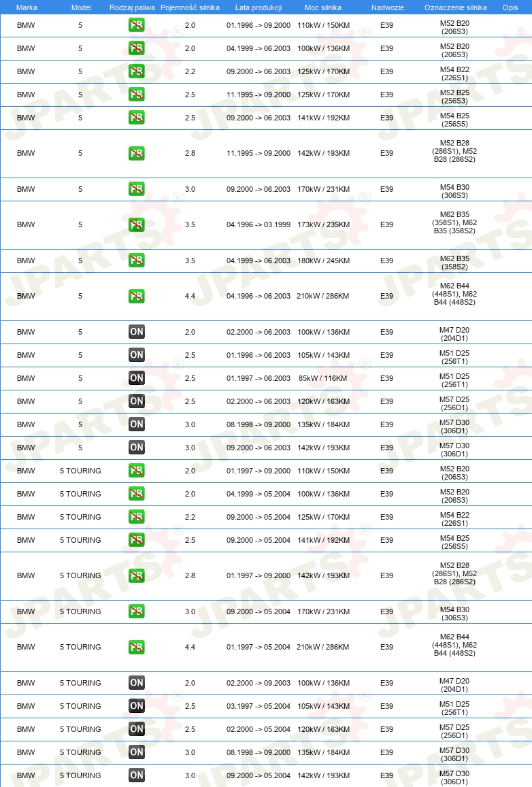The width and height of the screenshot is (532, 787).
Task: Select 5 TOURING model cell with 2.2 engine
Action: (x=80, y=517)
